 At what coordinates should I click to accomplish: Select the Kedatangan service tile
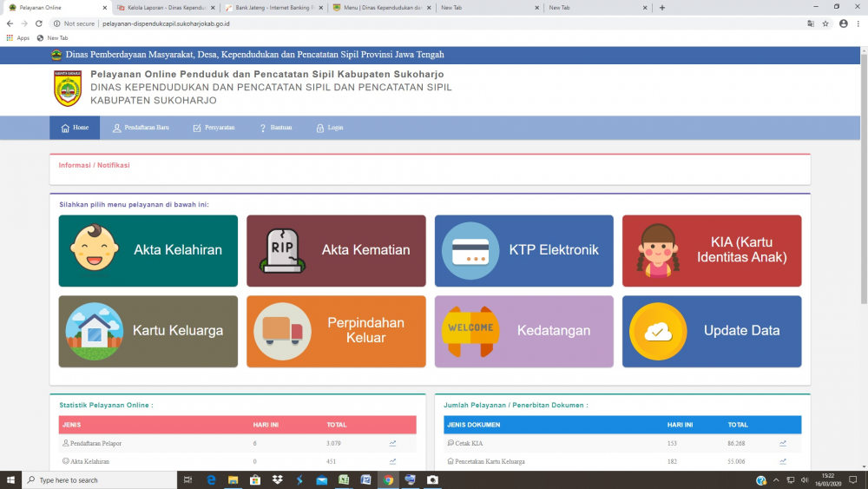pyautogui.click(x=523, y=331)
